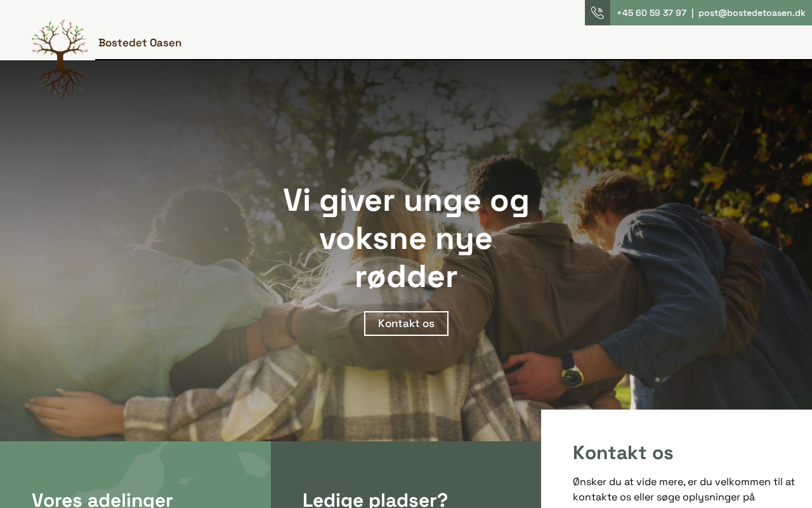Open the email link post@bostedetoasen.dk
The height and width of the screenshot is (508, 812).
[752, 13]
